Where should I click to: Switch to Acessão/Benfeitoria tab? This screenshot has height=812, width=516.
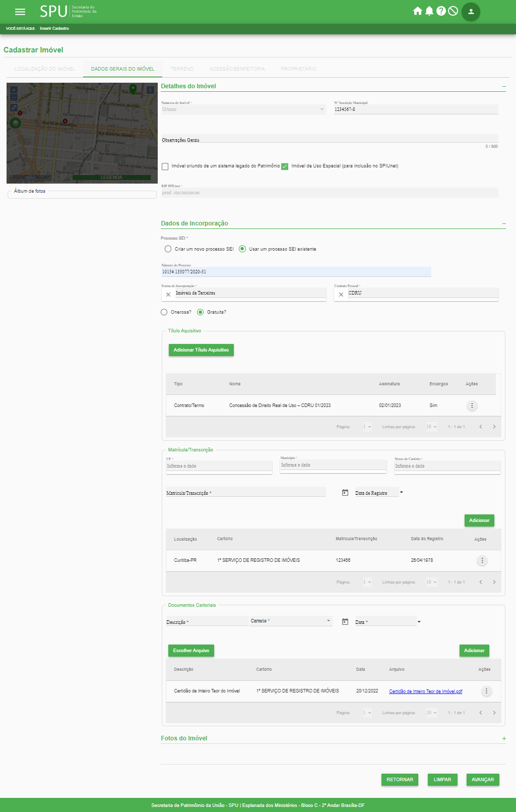click(237, 69)
